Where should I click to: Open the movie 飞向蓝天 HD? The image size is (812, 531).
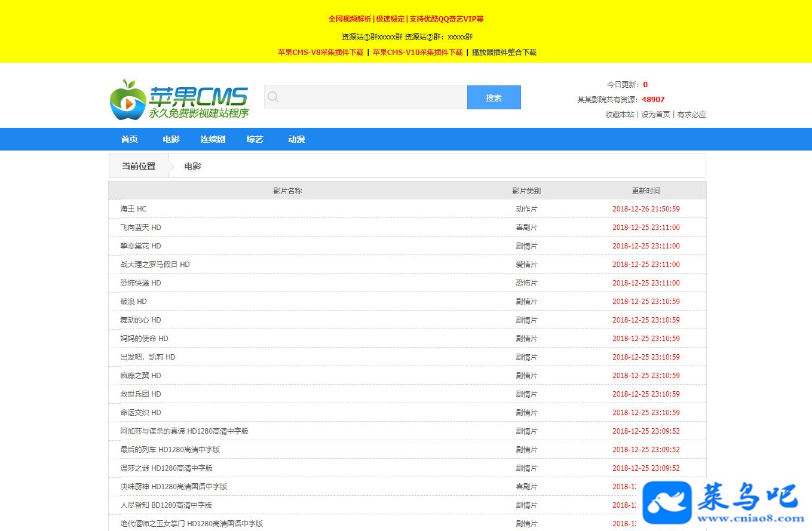[140, 228]
